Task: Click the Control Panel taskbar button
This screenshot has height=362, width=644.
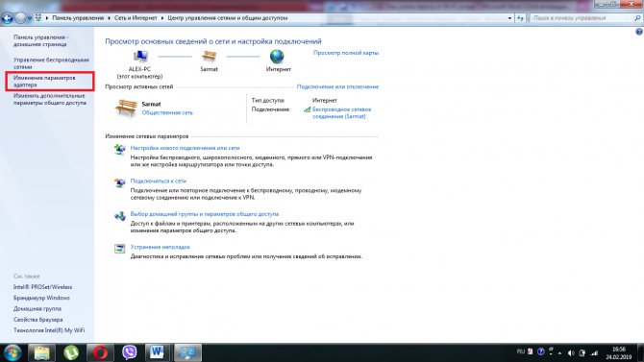Action: click(187, 352)
